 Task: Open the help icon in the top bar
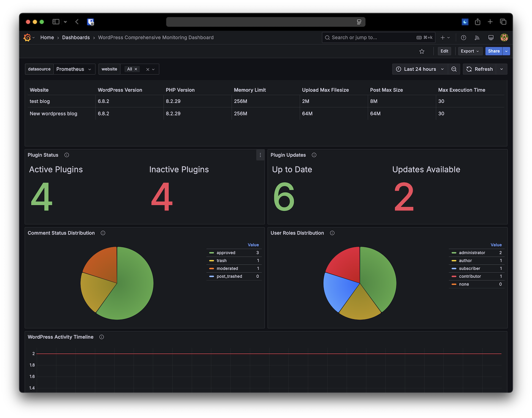coord(463,38)
